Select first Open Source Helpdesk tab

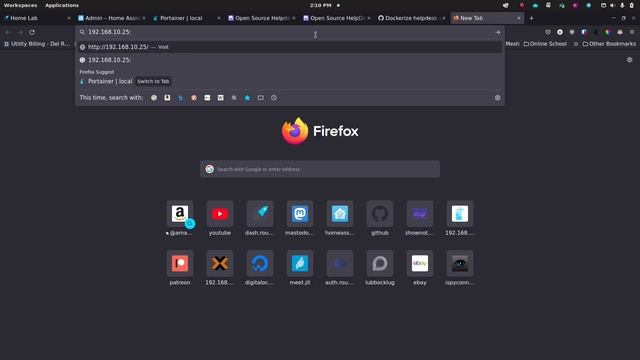(261, 18)
